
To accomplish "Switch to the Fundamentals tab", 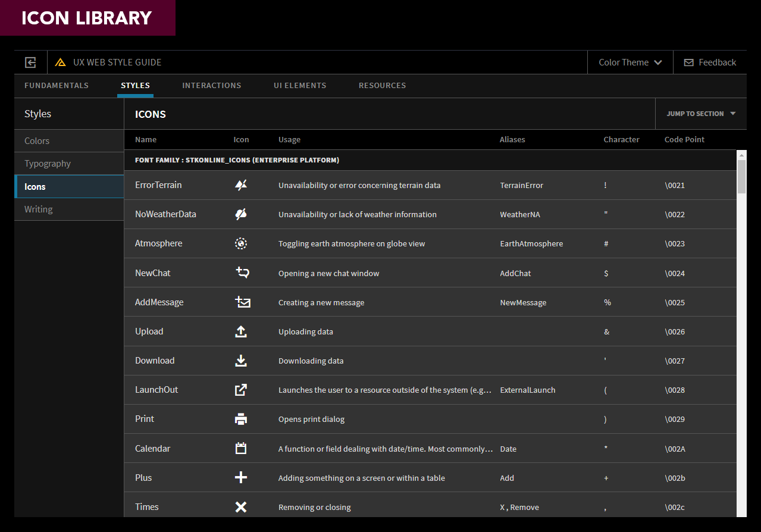I will point(57,86).
